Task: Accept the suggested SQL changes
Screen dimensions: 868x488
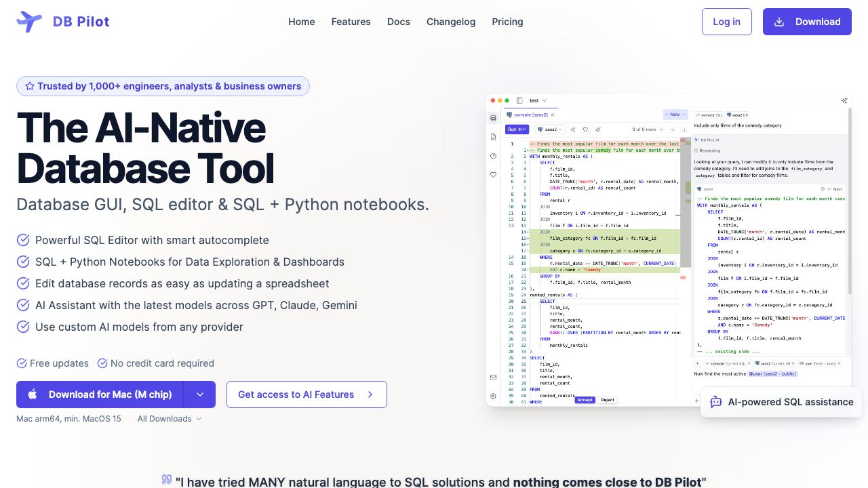Action: coord(585,400)
